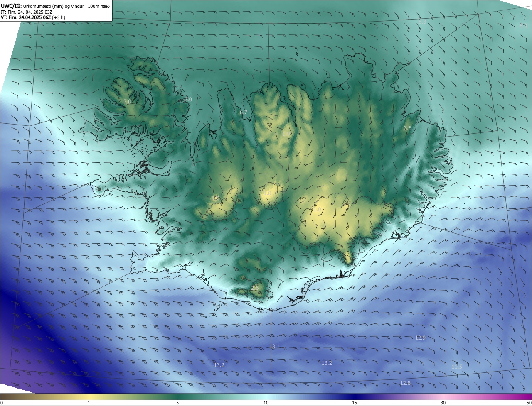The width and height of the screenshot is (532, 406).
Task: Click the VT: Fim. 24.04.2025 06Z (+3 h) line
Action: pyautogui.click(x=33, y=17)
